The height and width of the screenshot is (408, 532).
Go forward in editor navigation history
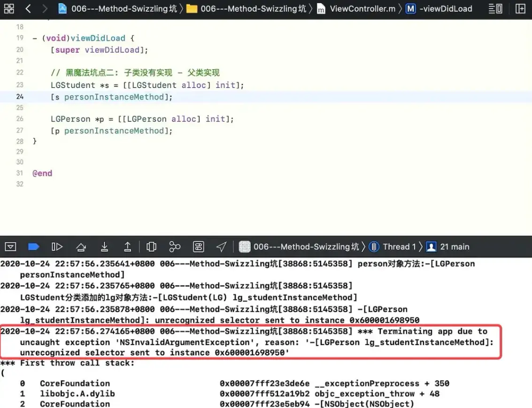[45, 8]
